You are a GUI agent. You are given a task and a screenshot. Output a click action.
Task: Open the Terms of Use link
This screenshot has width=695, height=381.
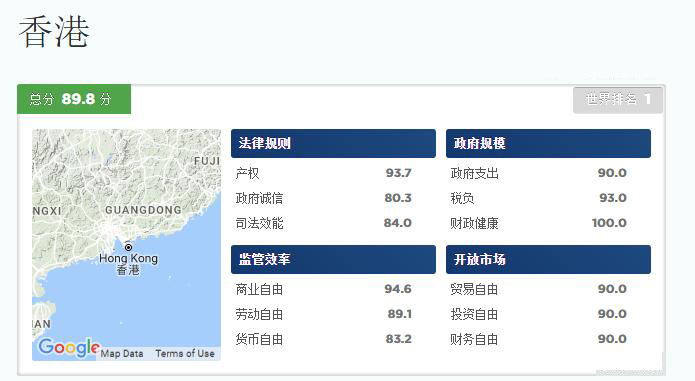click(x=185, y=354)
